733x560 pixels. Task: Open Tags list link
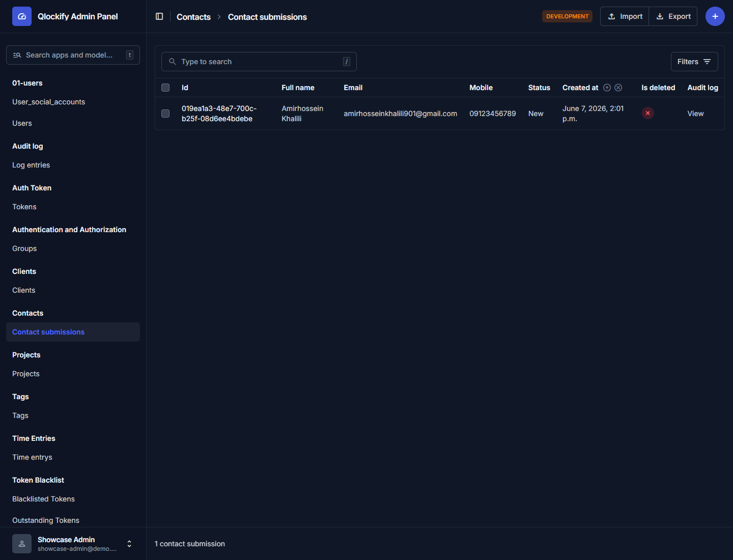click(x=20, y=415)
